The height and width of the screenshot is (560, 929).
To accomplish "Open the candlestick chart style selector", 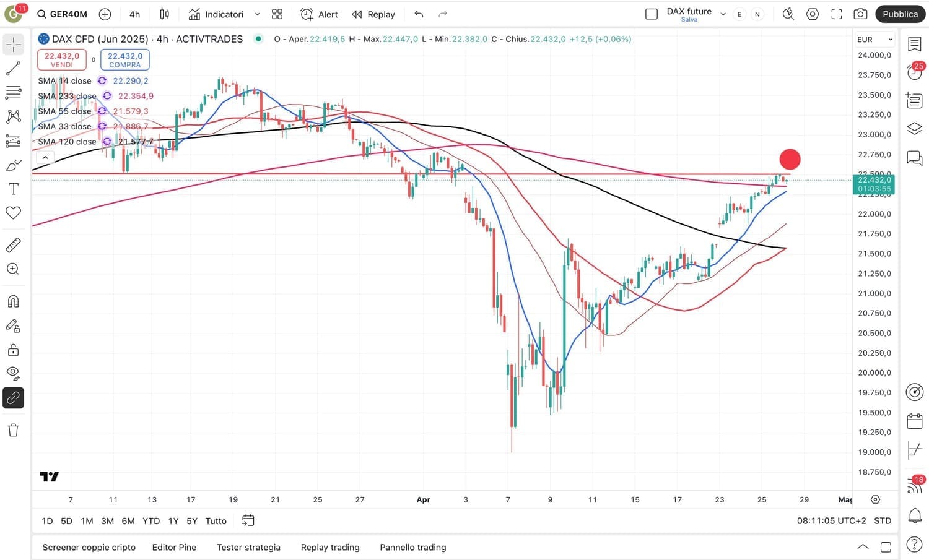I will point(164,14).
